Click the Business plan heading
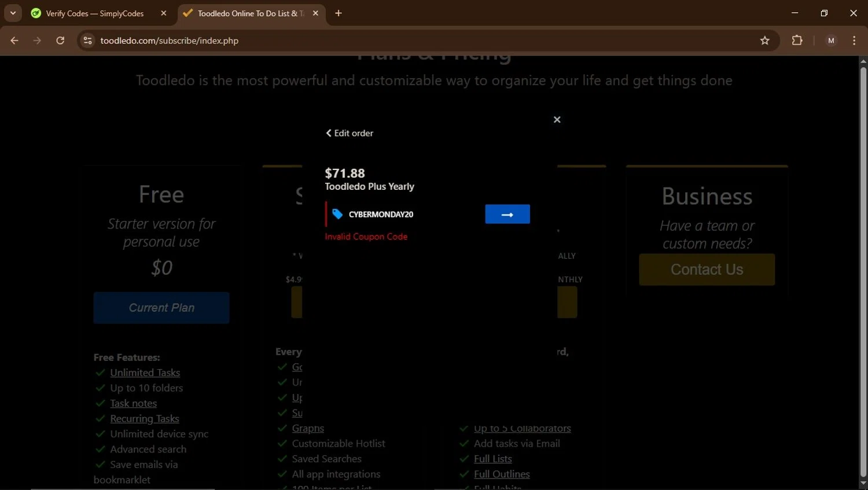The height and width of the screenshot is (490, 868). coord(707,197)
